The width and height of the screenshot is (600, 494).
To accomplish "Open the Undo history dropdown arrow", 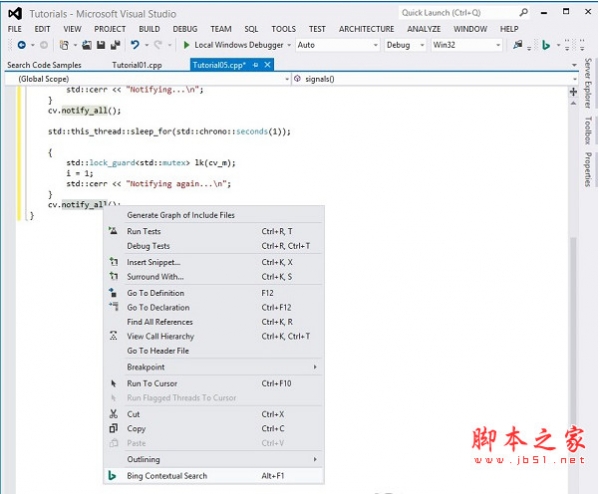I will [x=147, y=45].
